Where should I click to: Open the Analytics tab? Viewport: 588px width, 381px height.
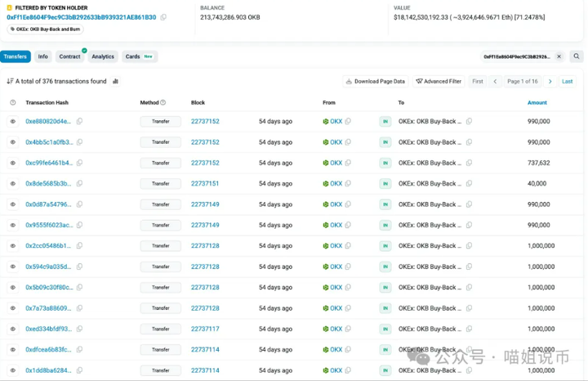pos(103,56)
